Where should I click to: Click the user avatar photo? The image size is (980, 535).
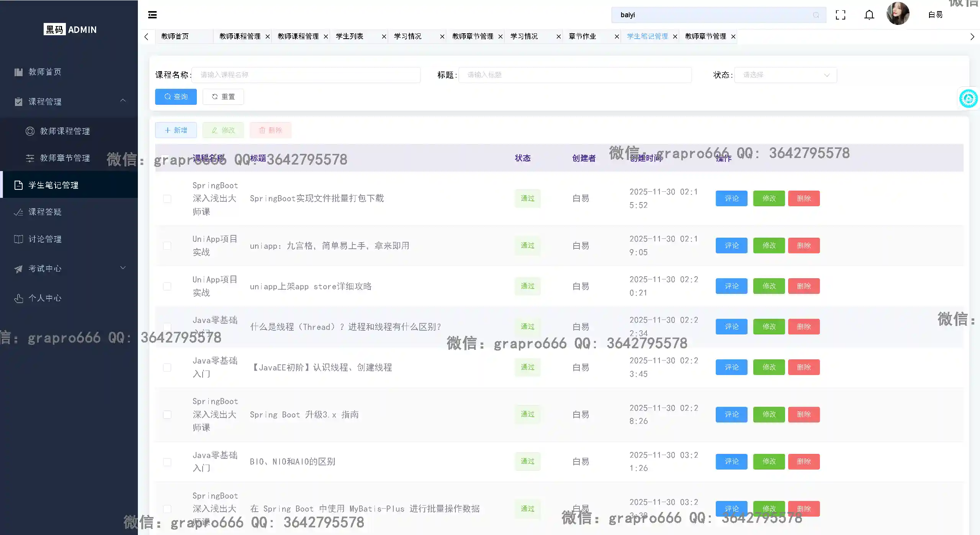point(897,14)
